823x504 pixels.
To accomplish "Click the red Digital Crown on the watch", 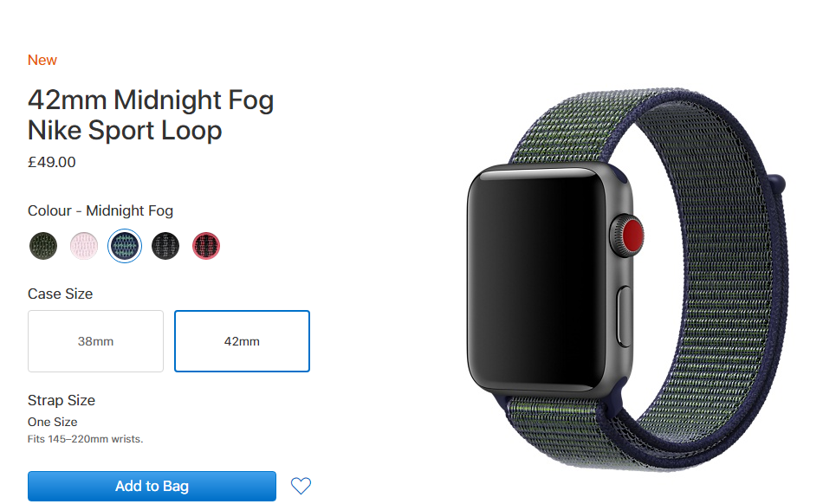I will pyautogui.click(x=628, y=235).
